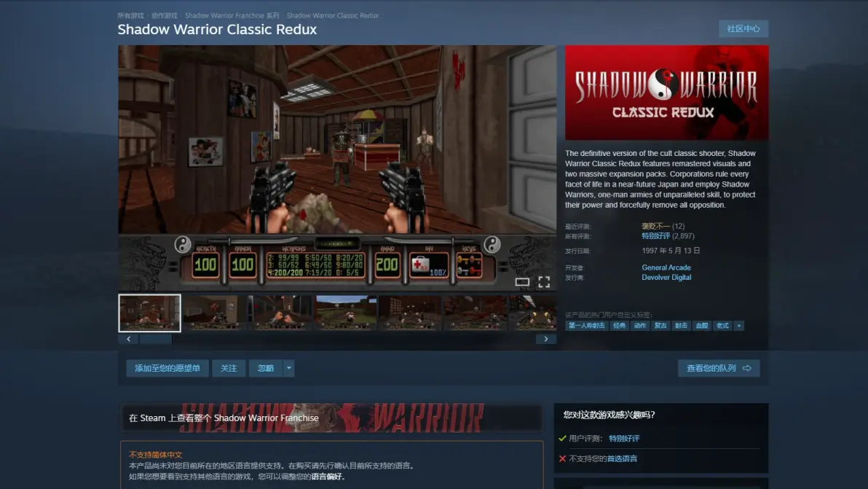Select the 动作 tag
This screenshot has width=868, height=489.
pyautogui.click(x=640, y=326)
